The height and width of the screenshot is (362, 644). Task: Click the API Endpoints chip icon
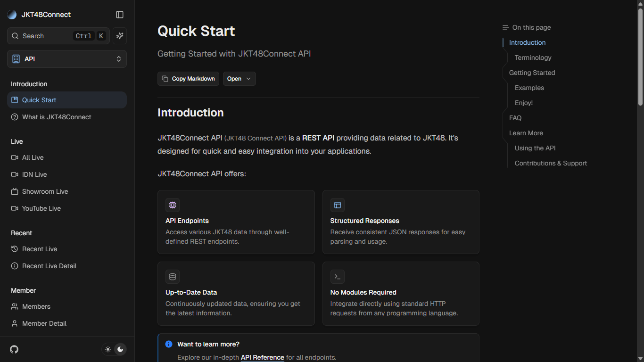[x=173, y=205]
